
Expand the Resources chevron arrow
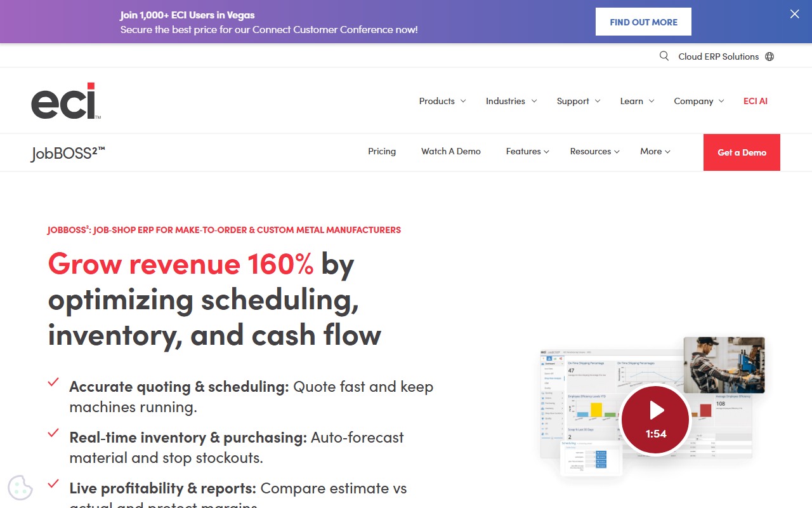tap(617, 152)
